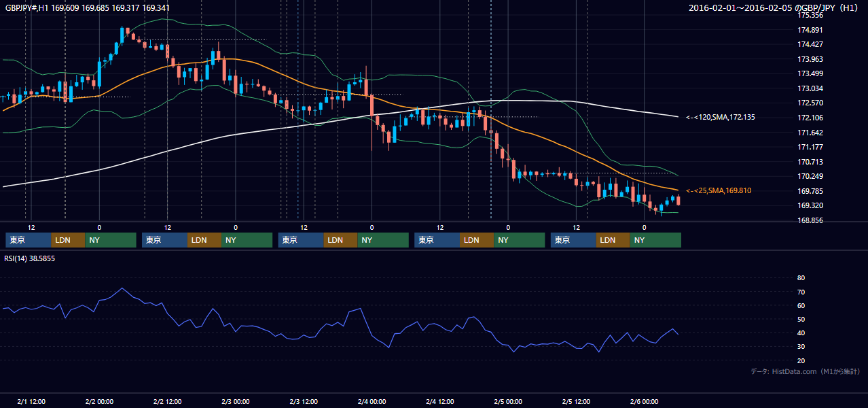Viewport: 868px width, 408px height.
Task: Click price axis value 169.785
Action: pyautogui.click(x=810, y=192)
